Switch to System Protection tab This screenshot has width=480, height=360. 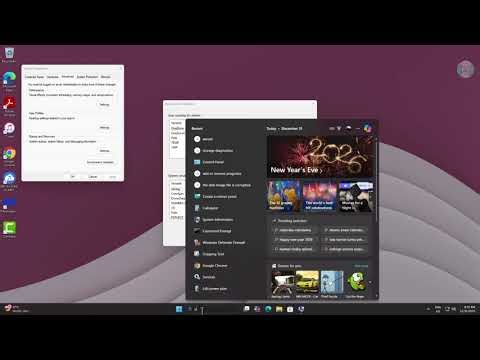click(x=87, y=77)
